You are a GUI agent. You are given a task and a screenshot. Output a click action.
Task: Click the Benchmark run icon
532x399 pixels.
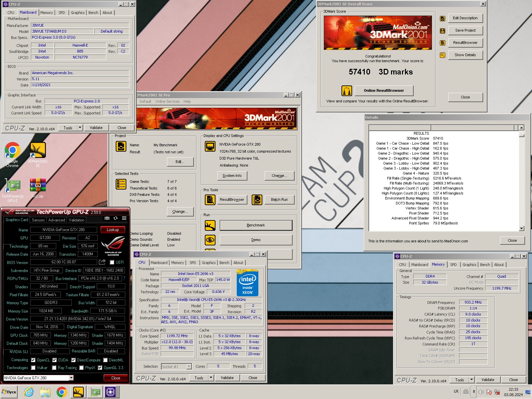tap(210, 225)
